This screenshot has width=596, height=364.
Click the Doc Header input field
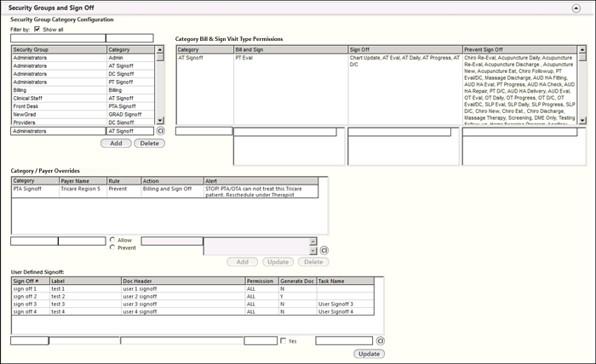tap(182, 341)
